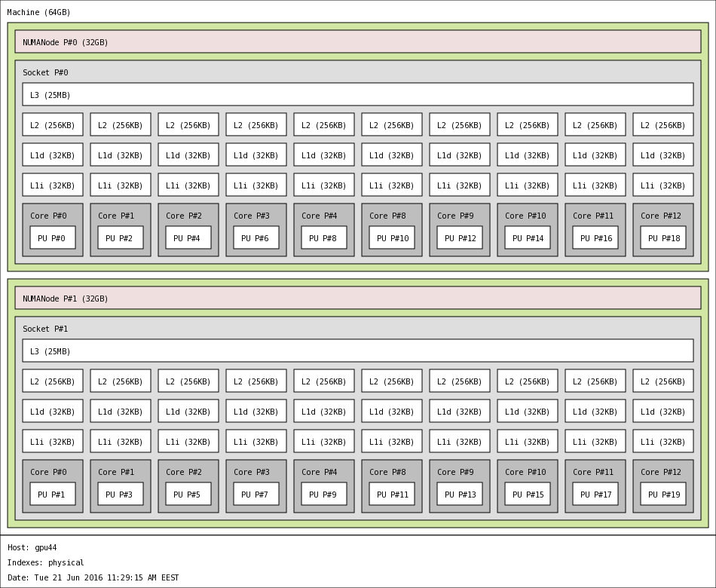This screenshot has height=588, width=716.
Task: Select the PU P#13 processing unit
Action: tap(460, 495)
